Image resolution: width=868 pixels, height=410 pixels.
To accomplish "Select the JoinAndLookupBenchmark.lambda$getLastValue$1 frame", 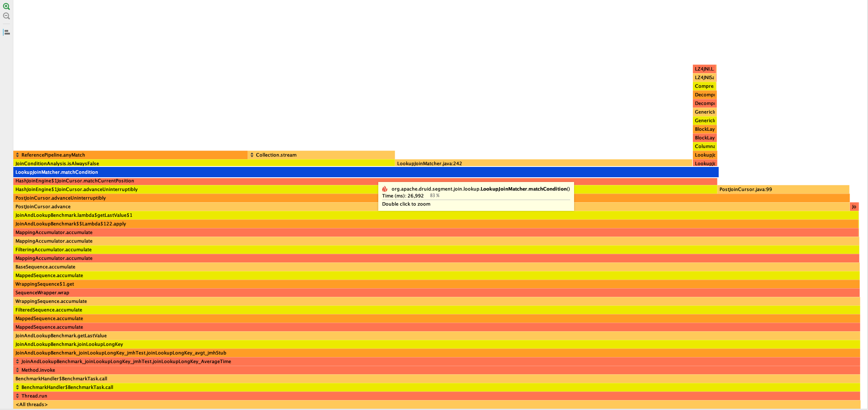I will pyautogui.click(x=436, y=215).
